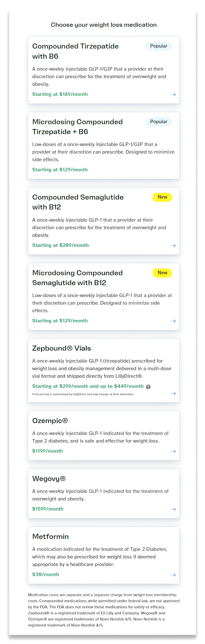Select the arrow on the Ozempic card
Screen dimensions: 205x644
pos(174,451)
